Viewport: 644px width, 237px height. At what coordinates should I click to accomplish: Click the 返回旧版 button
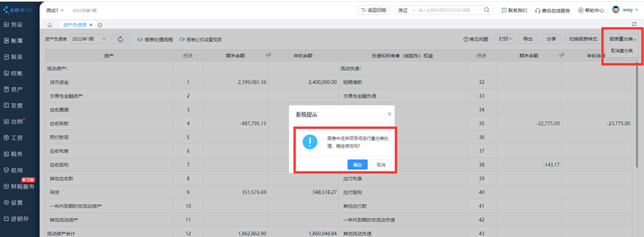(374, 10)
